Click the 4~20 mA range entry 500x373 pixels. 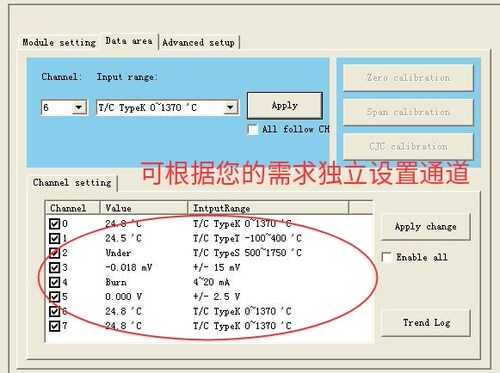point(211,282)
